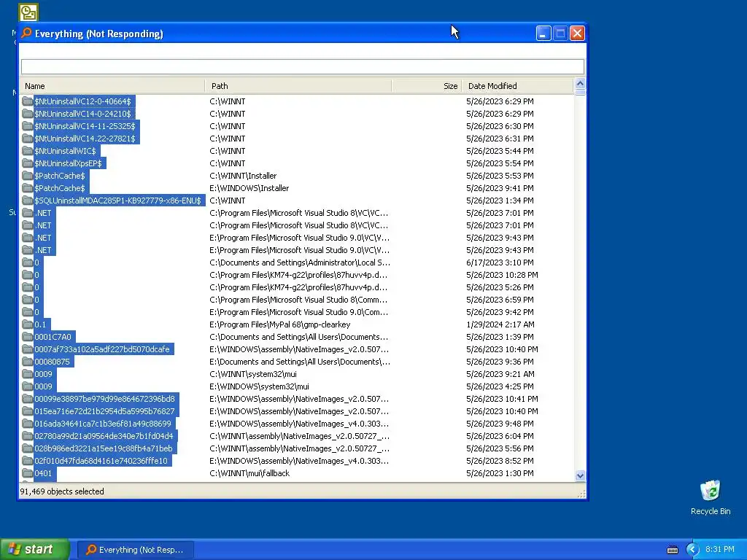Click date 1/29/2024 2:17 AM
Screen dimensions: 747x560
point(500,324)
